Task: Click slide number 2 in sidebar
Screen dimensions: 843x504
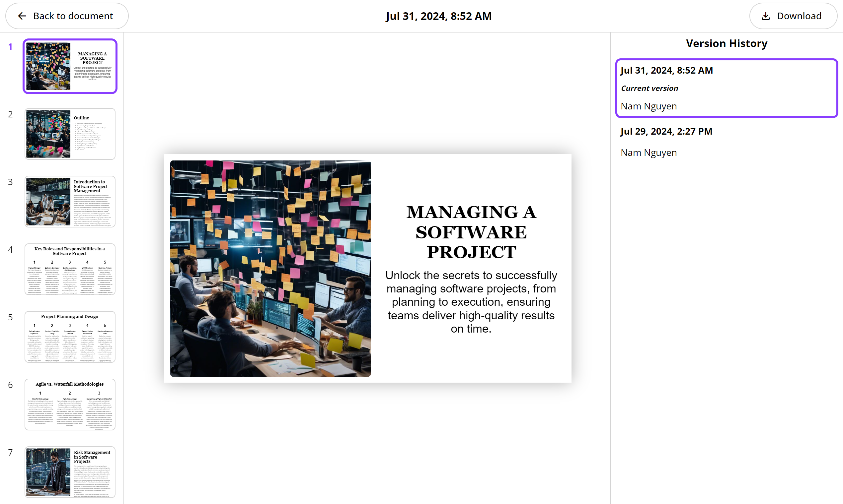Action: (11, 114)
